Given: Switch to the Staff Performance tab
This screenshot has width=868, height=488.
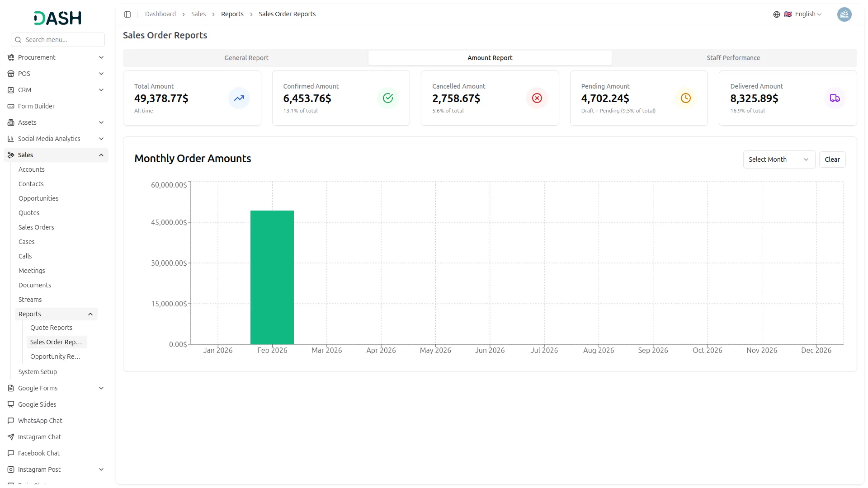Looking at the screenshot, I should point(733,58).
